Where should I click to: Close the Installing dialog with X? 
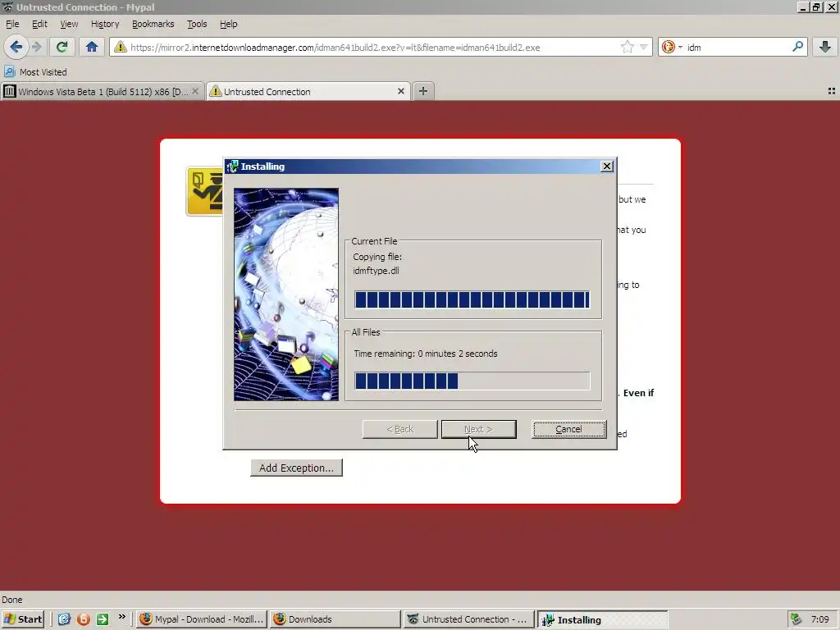coord(606,167)
